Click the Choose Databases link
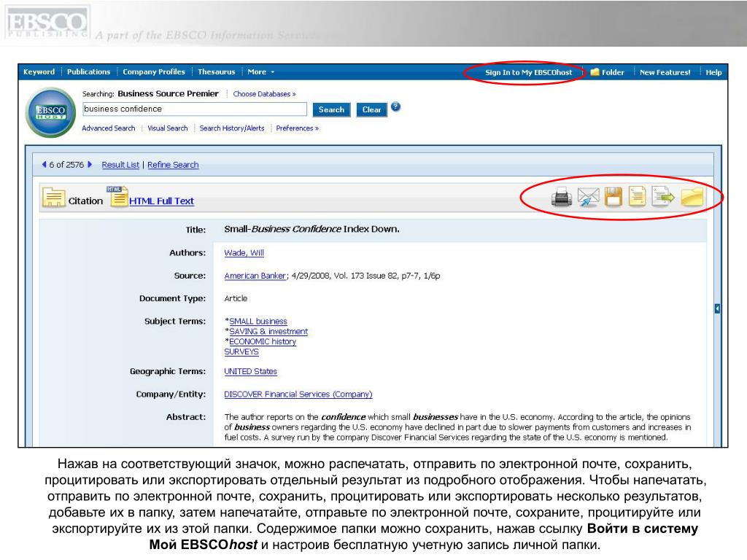747x560 pixels. [x=264, y=94]
